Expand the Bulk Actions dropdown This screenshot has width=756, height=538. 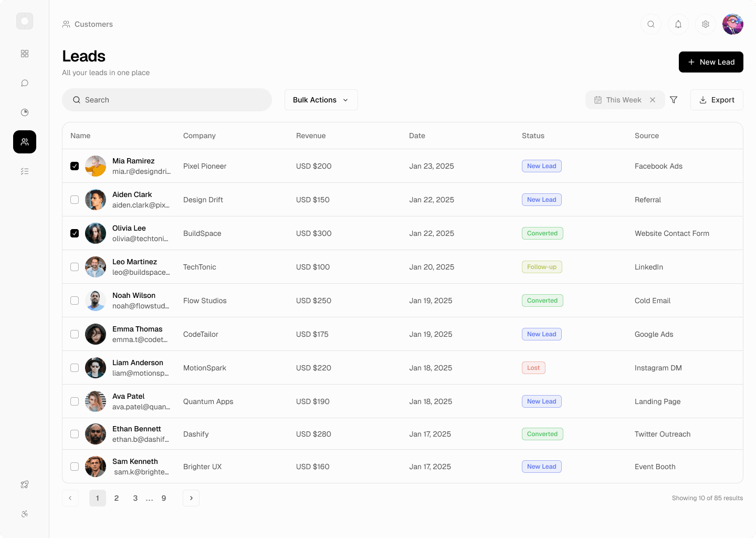[x=321, y=100]
